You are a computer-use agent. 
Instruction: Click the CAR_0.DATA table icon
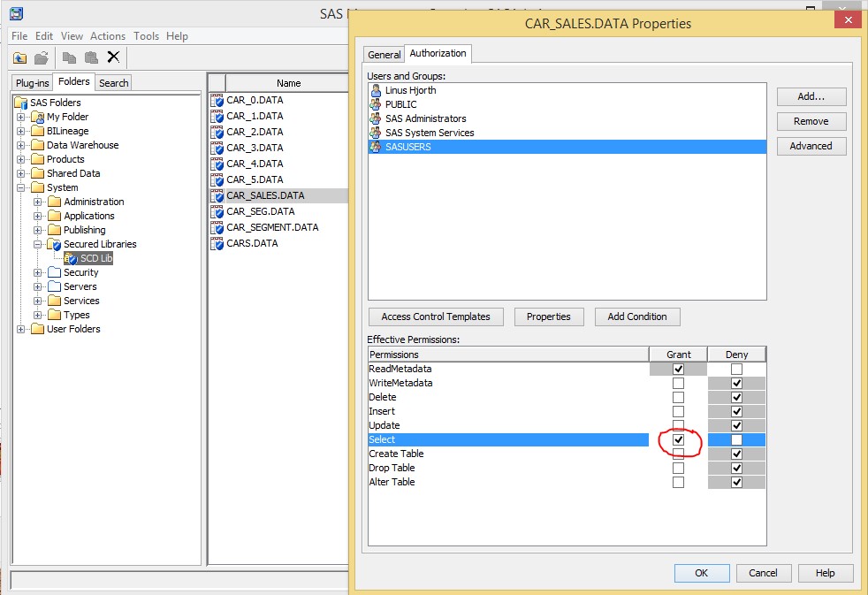(x=217, y=101)
